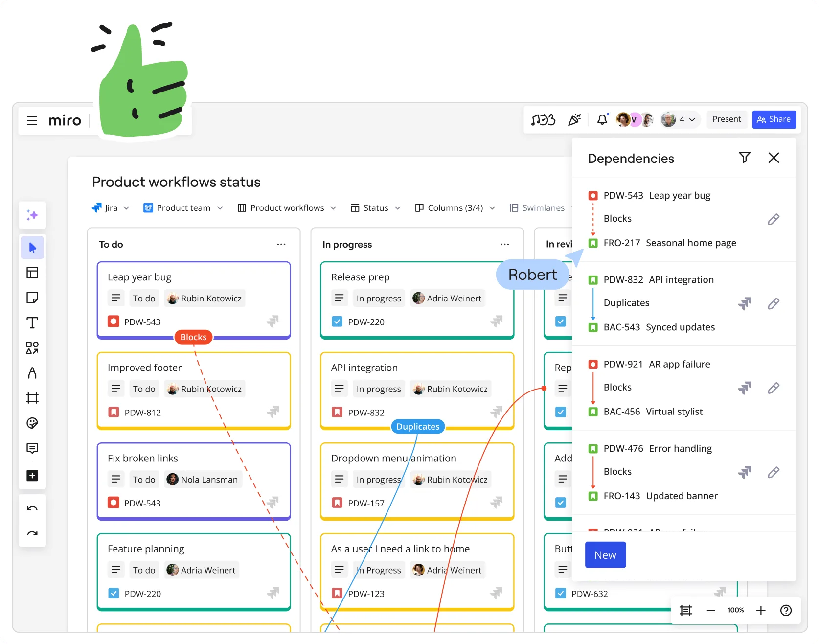Click the Share button
The height and width of the screenshot is (644, 819).
774,119
